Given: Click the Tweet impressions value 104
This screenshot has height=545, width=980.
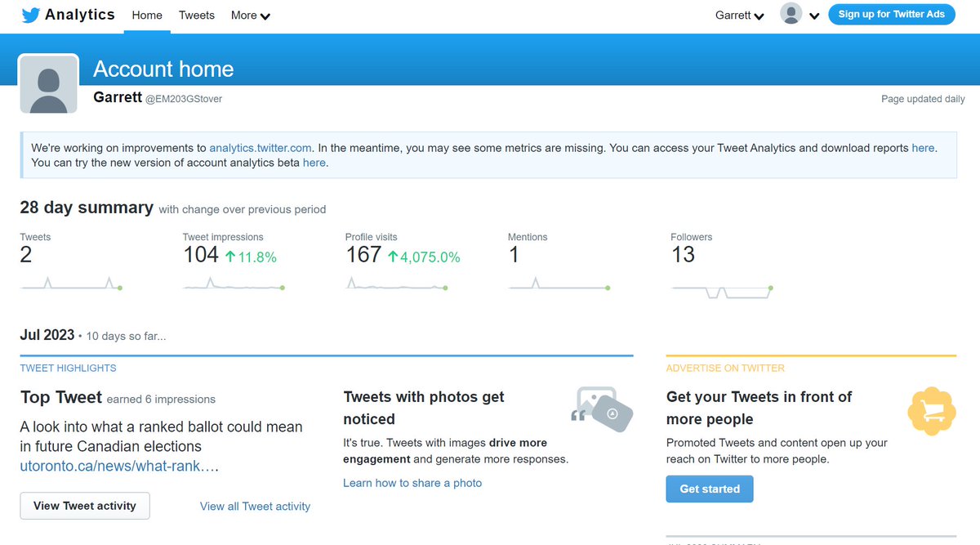Looking at the screenshot, I should pyautogui.click(x=201, y=255).
